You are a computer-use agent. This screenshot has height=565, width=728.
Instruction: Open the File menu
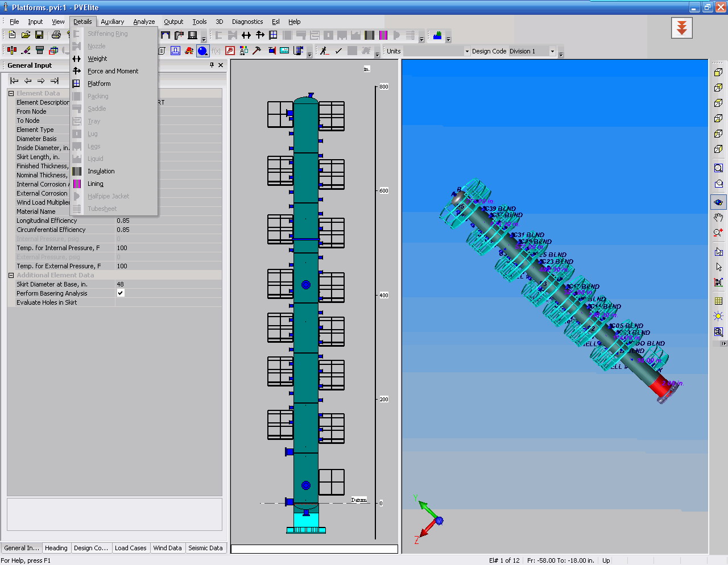(14, 22)
